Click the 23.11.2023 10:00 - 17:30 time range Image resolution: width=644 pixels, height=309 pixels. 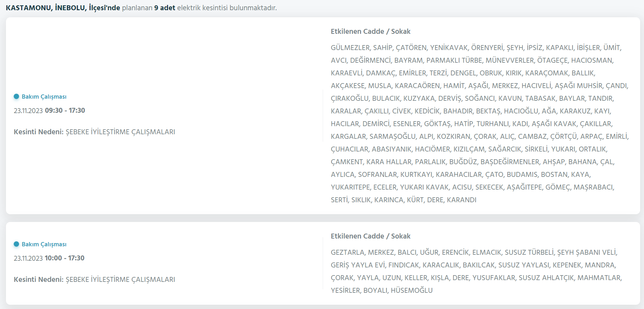click(x=49, y=258)
